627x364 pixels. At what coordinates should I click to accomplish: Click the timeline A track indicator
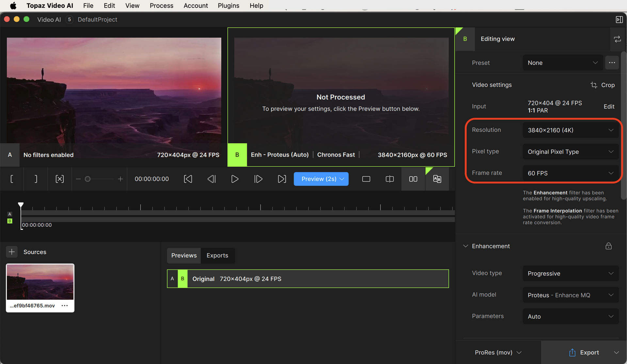(x=10, y=214)
